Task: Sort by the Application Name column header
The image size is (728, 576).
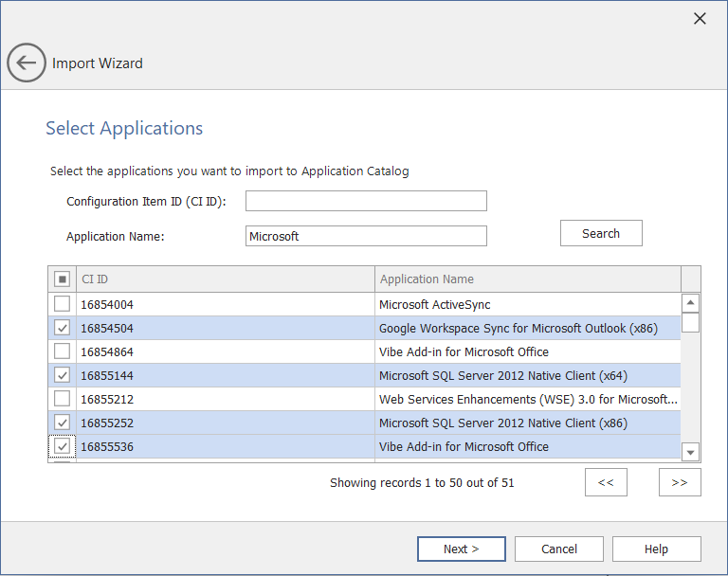Action: click(x=527, y=279)
